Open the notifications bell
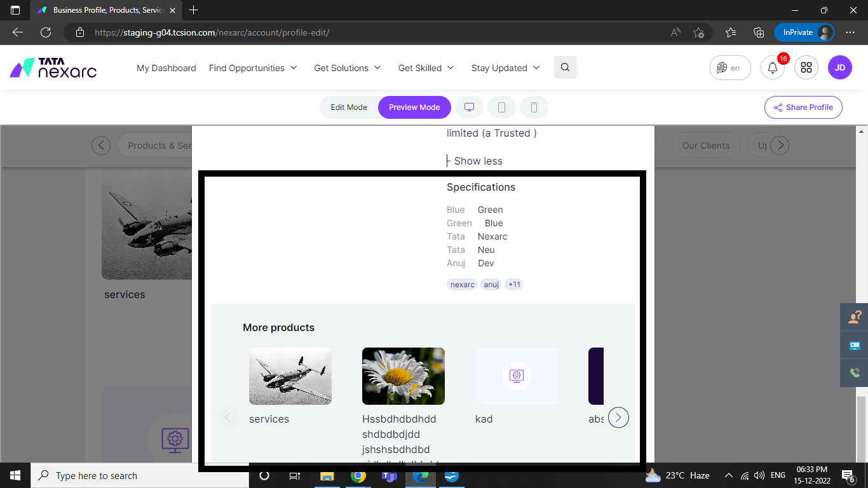Image resolution: width=868 pixels, height=488 pixels. point(772,67)
